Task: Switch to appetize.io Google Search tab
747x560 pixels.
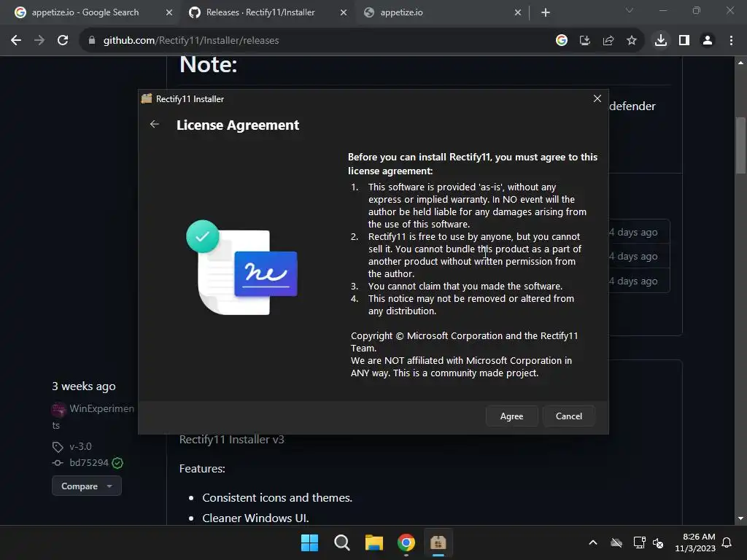Action: tap(86, 12)
